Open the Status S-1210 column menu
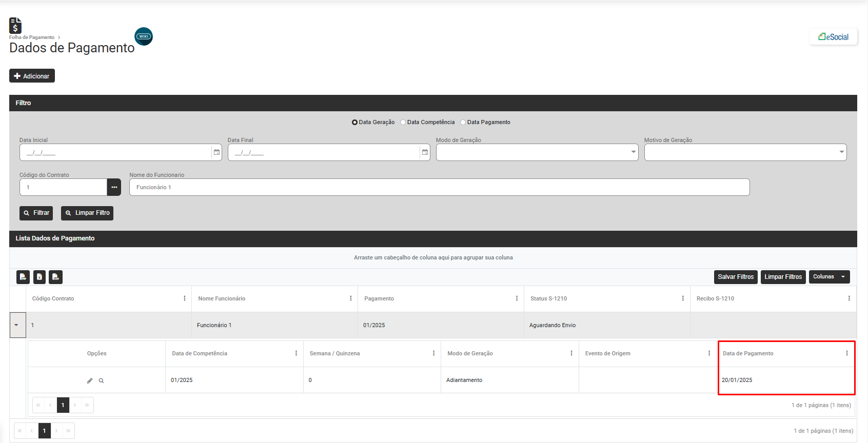The height and width of the screenshot is (443, 868). [683, 298]
